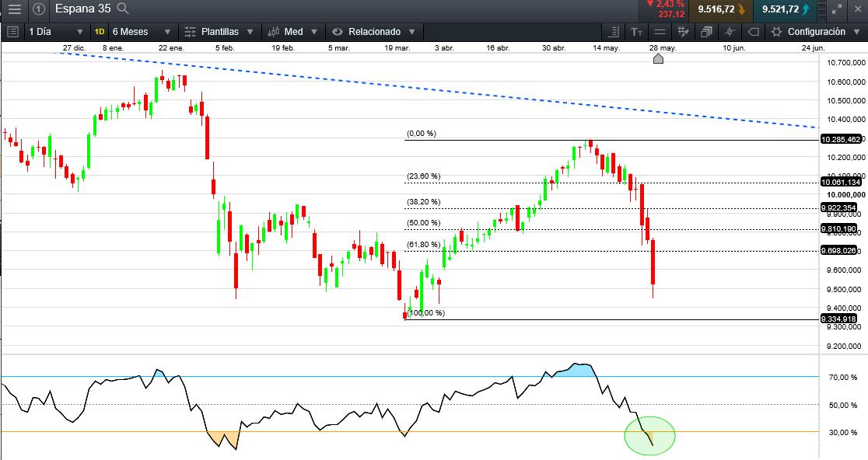This screenshot has width=868, height=460.
Task: Click the Fibonacci 38,20 % level label
Action: tap(423, 202)
